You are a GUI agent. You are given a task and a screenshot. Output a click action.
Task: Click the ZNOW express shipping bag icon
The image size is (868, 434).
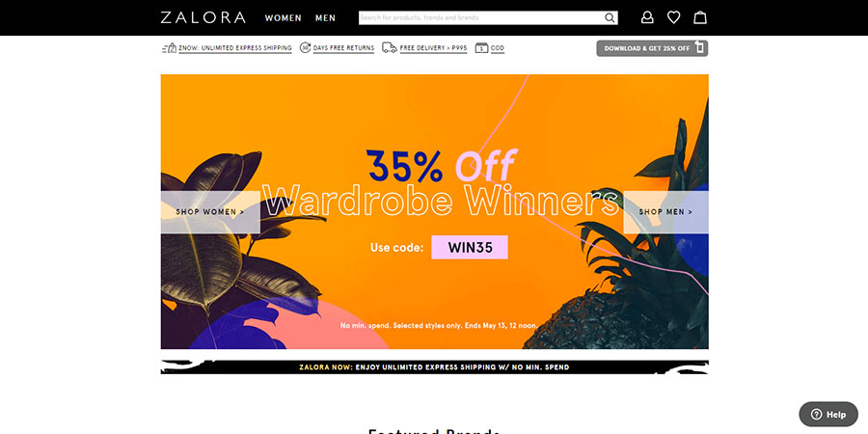pos(169,48)
